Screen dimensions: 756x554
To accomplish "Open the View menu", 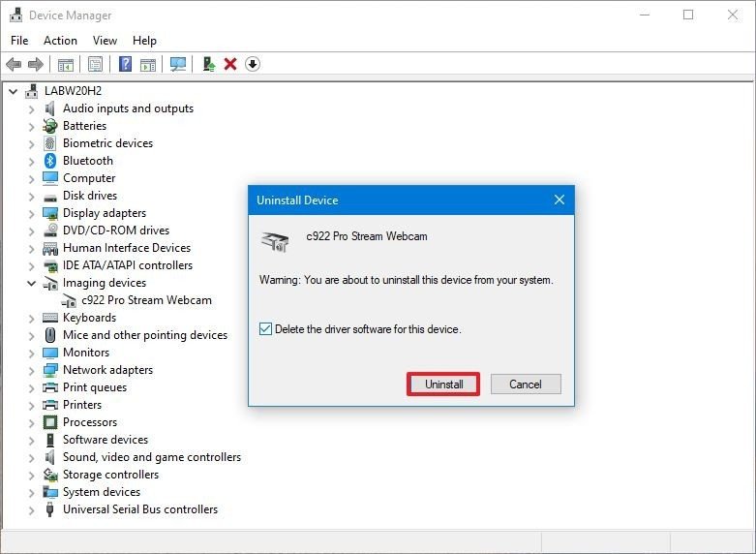I will [x=105, y=41].
